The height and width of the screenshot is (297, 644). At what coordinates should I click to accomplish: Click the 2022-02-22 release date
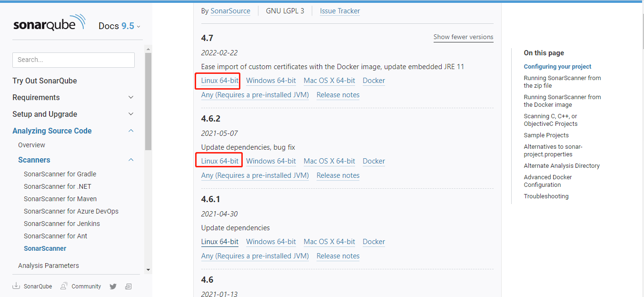(219, 52)
